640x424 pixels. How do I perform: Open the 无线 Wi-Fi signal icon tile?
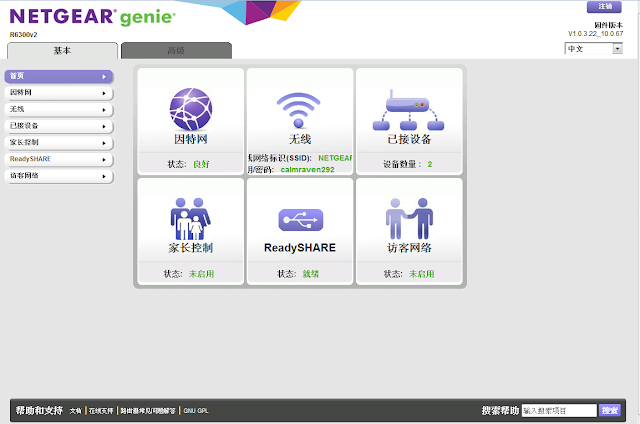tap(298, 110)
